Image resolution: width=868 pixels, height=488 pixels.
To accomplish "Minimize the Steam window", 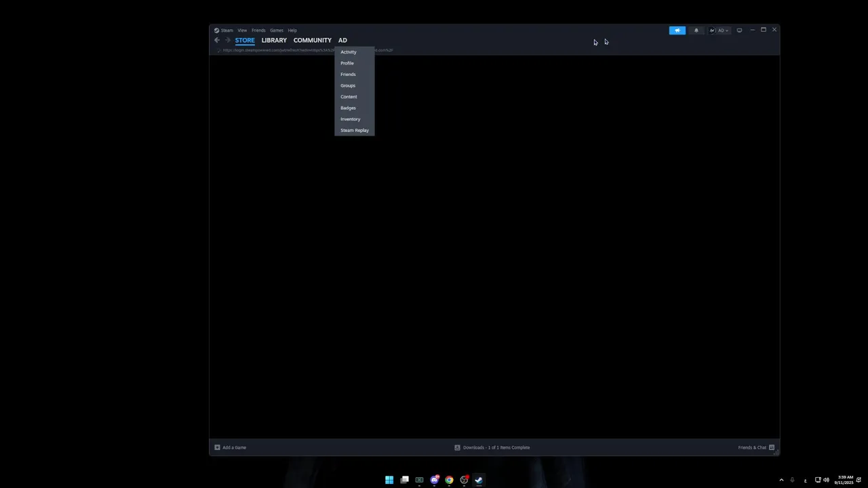I will pos(752,30).
